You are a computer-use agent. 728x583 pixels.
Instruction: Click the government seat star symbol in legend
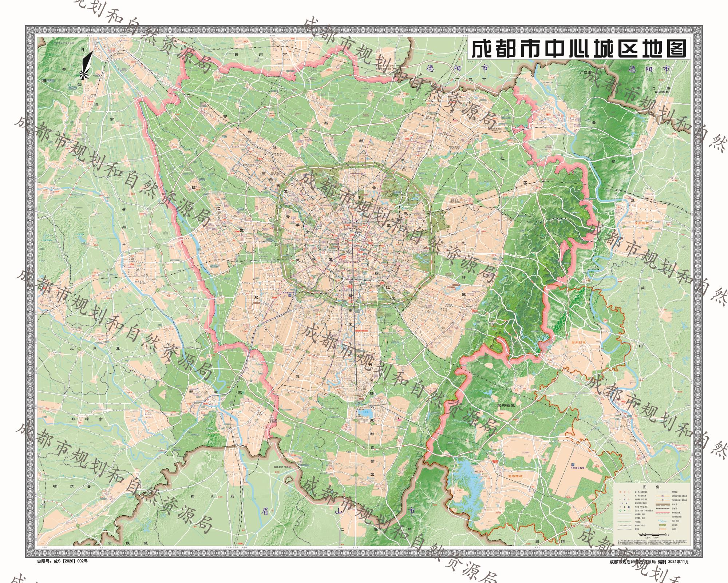click(625, 492)
